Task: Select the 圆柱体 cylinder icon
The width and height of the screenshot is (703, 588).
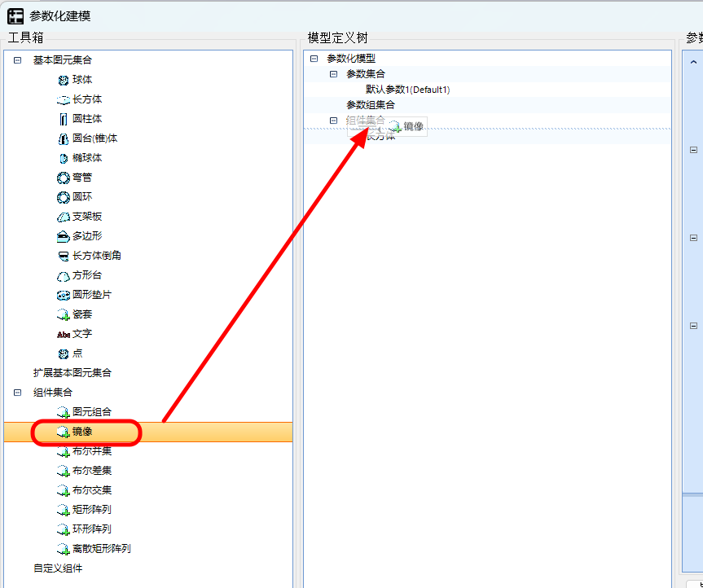Action: pyautogui.click(x=64, y=119)
